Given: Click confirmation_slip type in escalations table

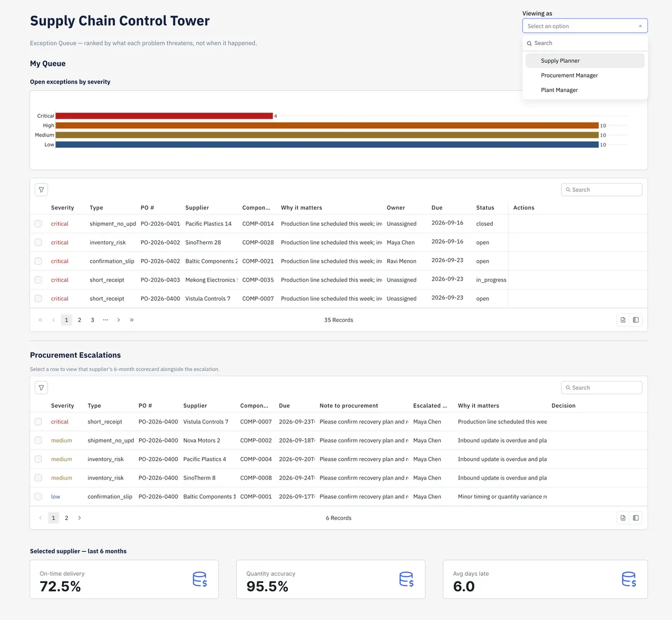Looking at the screenshot, I should (x=110, y=496).
